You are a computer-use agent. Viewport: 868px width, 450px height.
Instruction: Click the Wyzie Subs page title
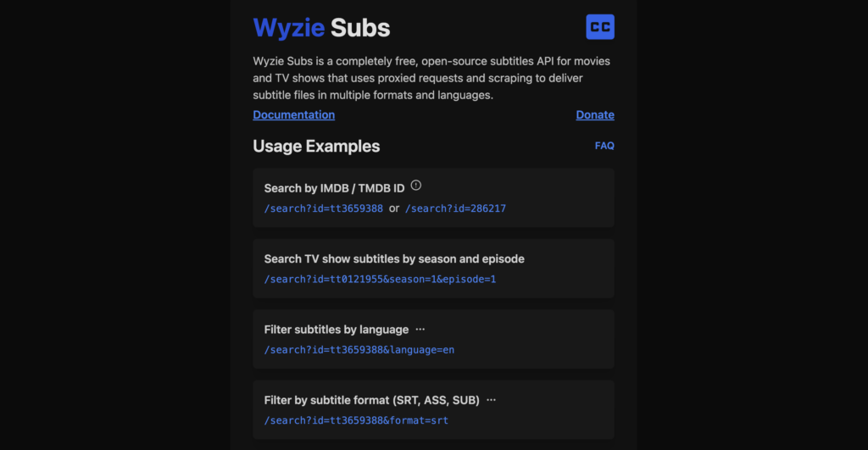point(321,28)
